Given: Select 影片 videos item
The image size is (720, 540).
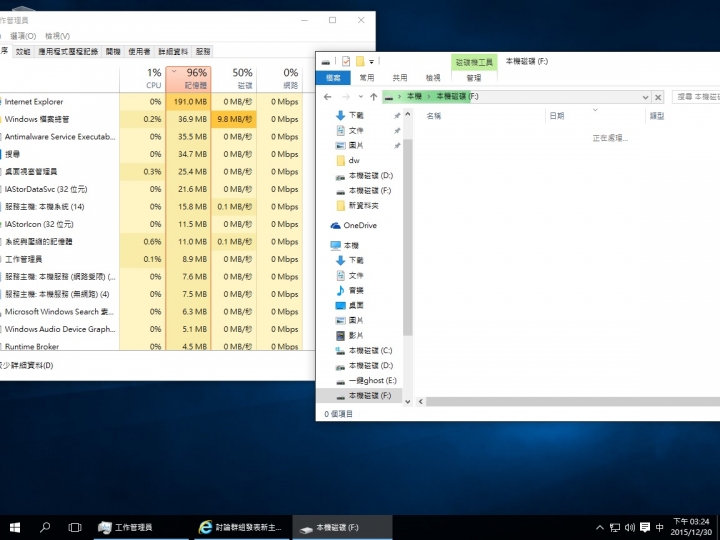Looking at the screenshot, I should coord(356,336).
